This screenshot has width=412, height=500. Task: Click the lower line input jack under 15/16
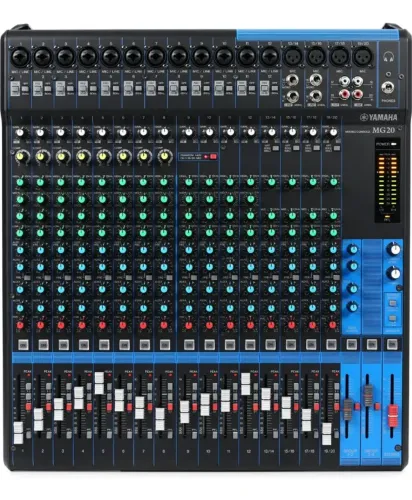(x=316, y=96)
